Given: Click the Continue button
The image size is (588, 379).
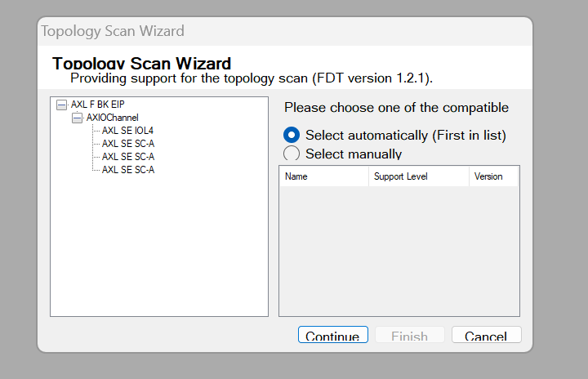Looking at the screenshot, I should [x=333, y=335].
